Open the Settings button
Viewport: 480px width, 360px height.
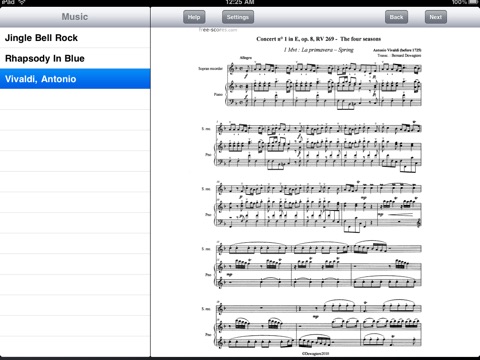pyautogui.click(x=238, y=17)
